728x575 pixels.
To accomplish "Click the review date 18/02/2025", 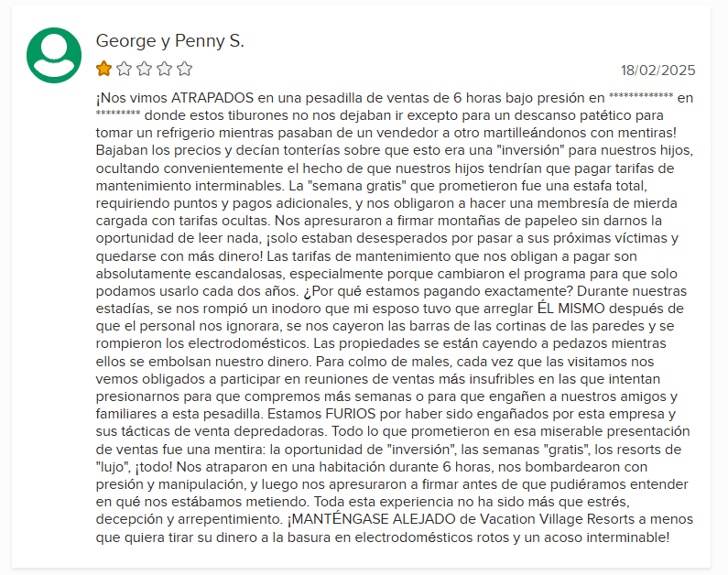I will 657,71.
